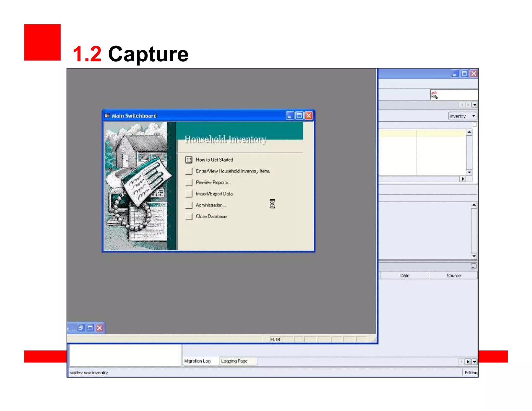Screen dimensions: 532x411
Task: Click the minimize panel icon above Date column
Action: pos(474,266)
